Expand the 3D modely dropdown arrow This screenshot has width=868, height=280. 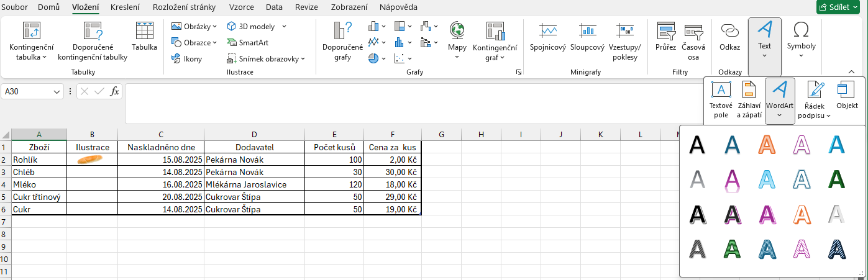coord(284,27)
